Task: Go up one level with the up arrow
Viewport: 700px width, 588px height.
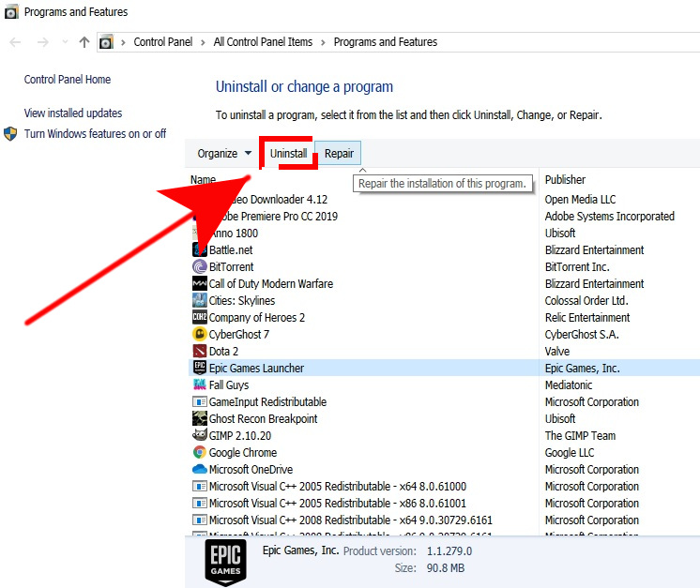Action: (x=84, y=42)
